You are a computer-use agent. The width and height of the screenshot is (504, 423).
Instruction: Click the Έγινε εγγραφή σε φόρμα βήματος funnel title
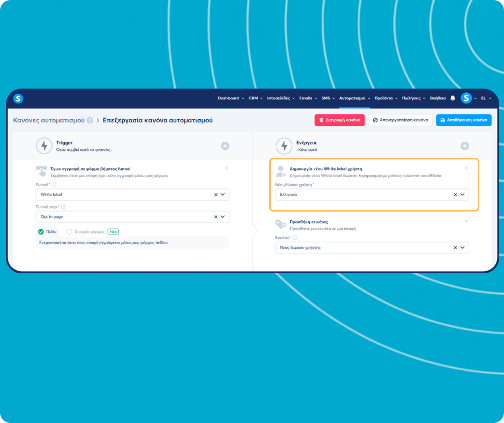coord(90,169)
